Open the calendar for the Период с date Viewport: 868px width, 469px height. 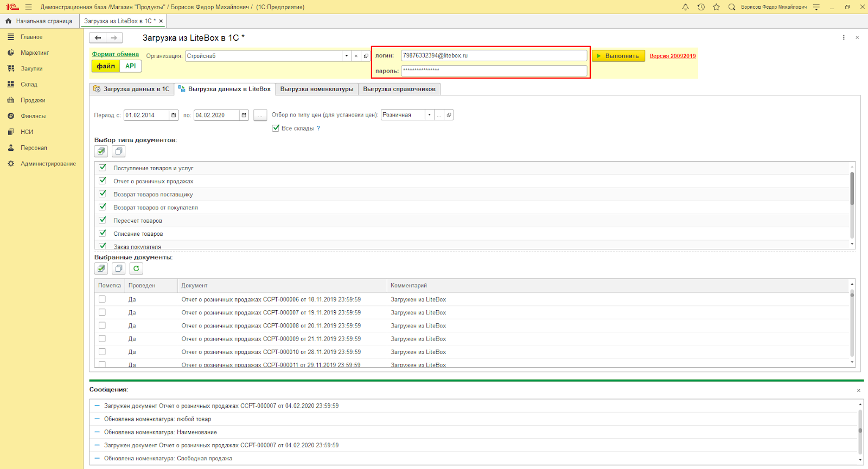pos(174,115)
